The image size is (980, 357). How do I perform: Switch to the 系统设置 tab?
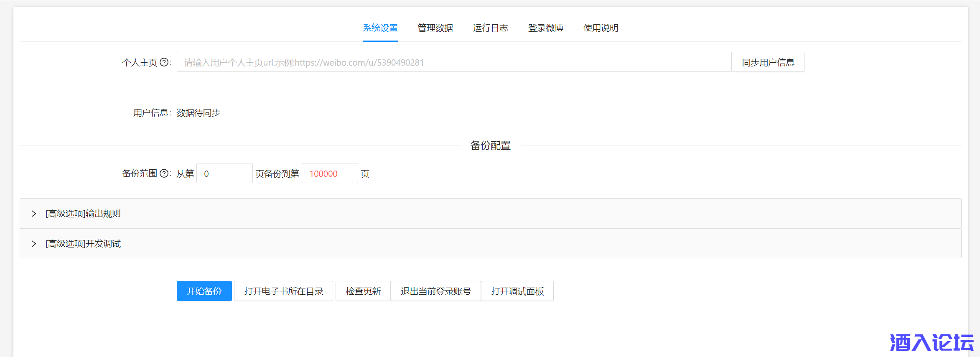tap(380, 28)
